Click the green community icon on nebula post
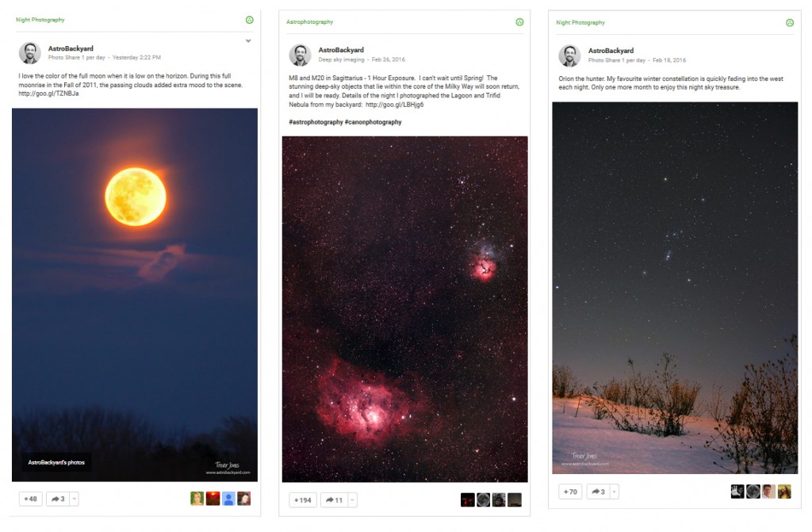 [519, 21]
